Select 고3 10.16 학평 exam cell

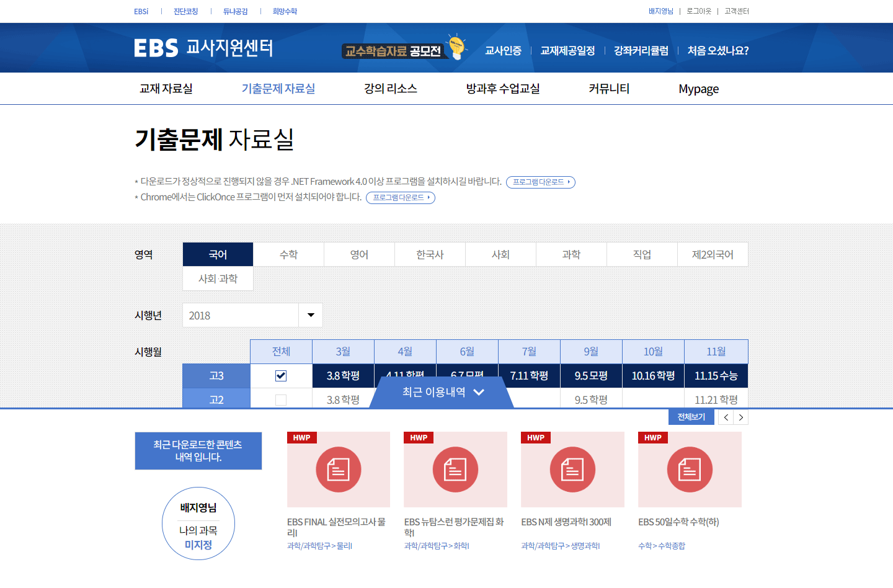653,376
